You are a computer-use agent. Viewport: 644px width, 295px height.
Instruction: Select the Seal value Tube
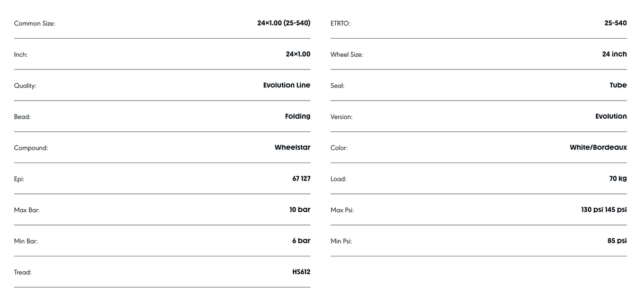618,85
